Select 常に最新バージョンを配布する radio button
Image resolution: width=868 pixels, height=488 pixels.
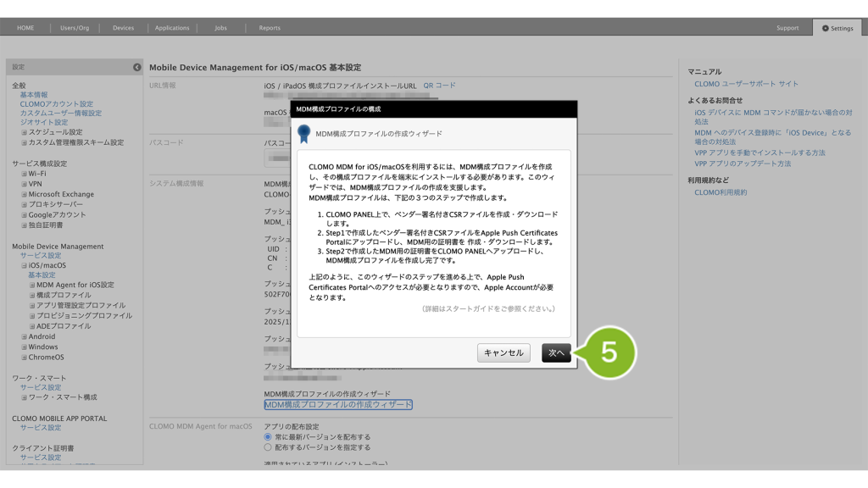click(269, 437)
